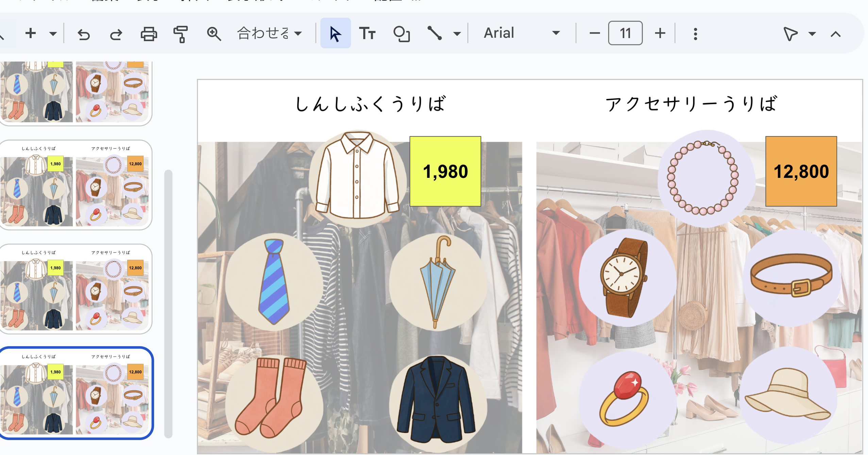Screen dimensions: 868x455
Task: Click the new slide plus button
Action: 31,33
